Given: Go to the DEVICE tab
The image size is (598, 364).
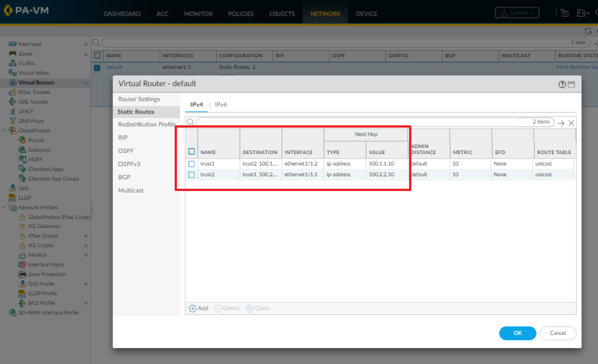Looking at the screenshot, I should pyautogui.click(x=367, y=14).
